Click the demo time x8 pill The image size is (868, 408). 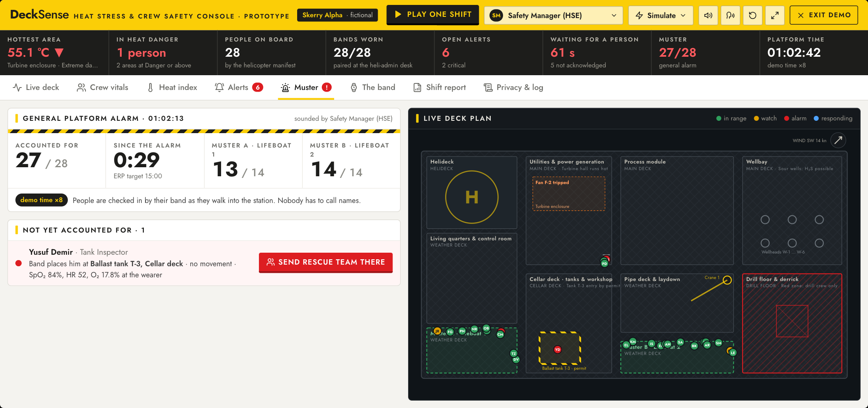point(42,200)
